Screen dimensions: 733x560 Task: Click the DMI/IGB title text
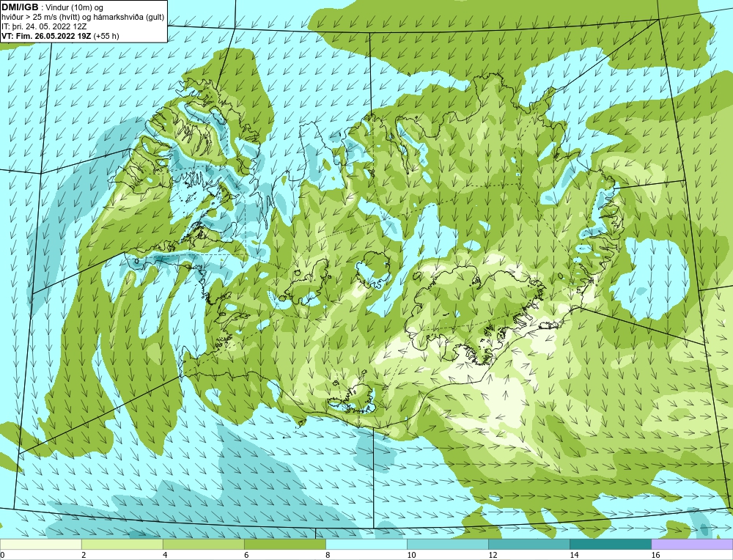tap(20, 7)
